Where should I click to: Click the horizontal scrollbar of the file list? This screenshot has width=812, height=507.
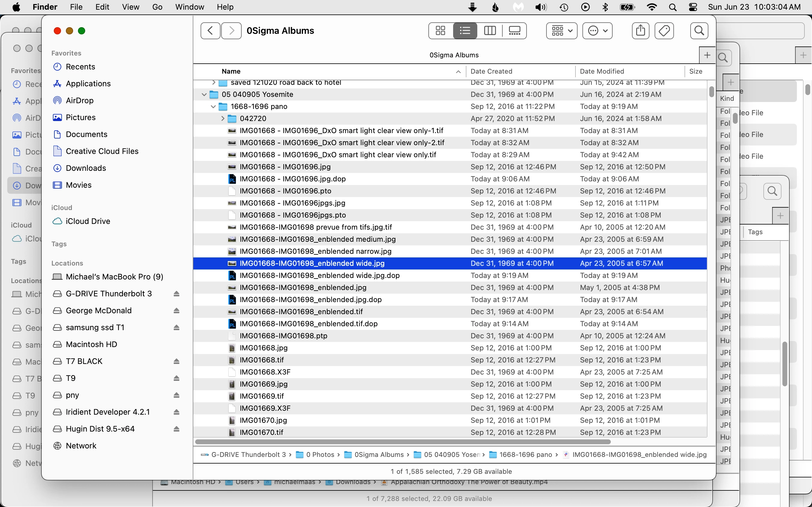[x=403, y=442]
